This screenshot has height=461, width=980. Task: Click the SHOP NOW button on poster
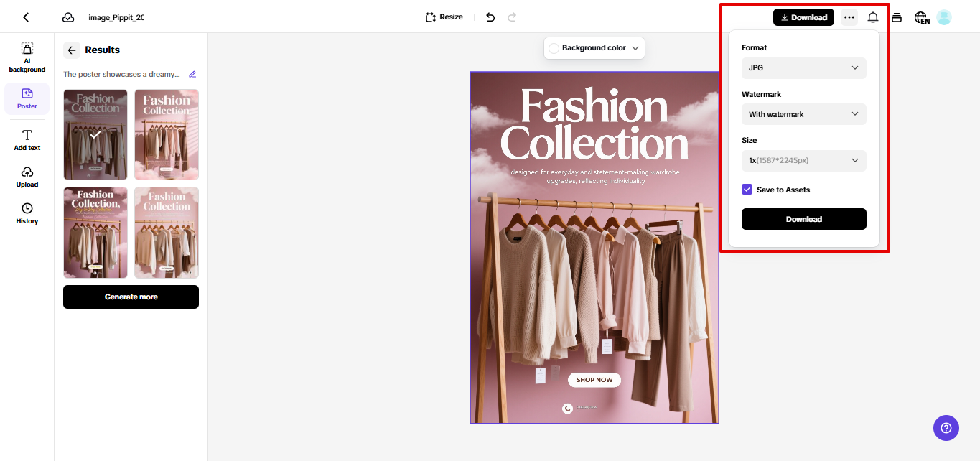click(594, 380)
